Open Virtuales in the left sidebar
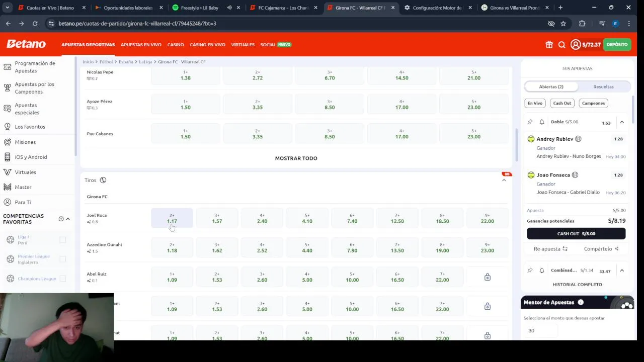Image resolution: width=644 pixels, height=362 pixels. pos(25,172)
